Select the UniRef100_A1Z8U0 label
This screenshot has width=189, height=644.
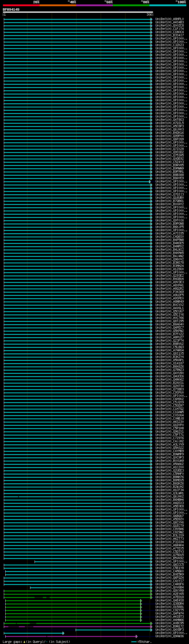170,269
